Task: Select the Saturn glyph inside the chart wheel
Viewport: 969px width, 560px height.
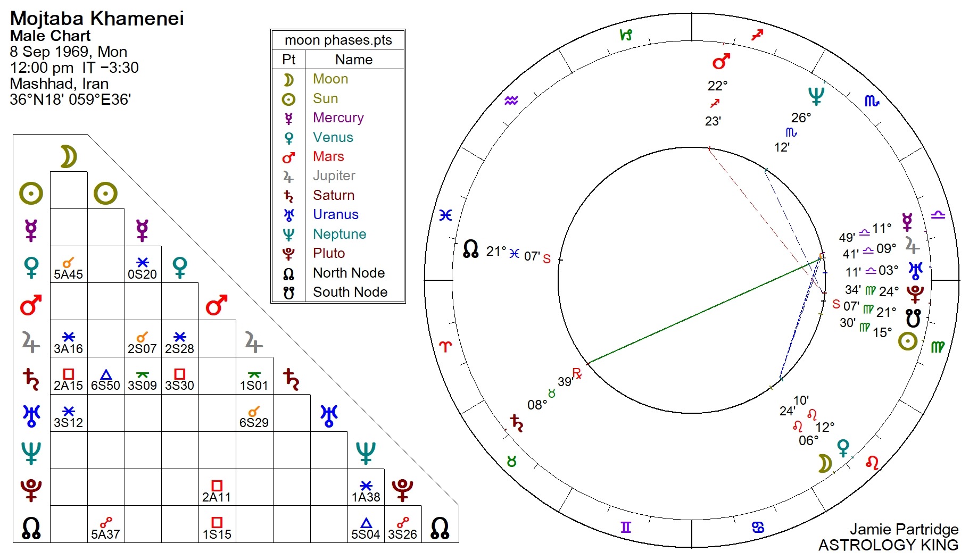Action: (516, 423)
